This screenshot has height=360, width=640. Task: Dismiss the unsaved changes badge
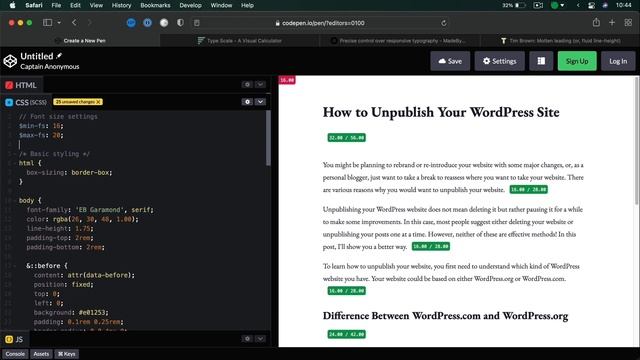click(98, 102)
